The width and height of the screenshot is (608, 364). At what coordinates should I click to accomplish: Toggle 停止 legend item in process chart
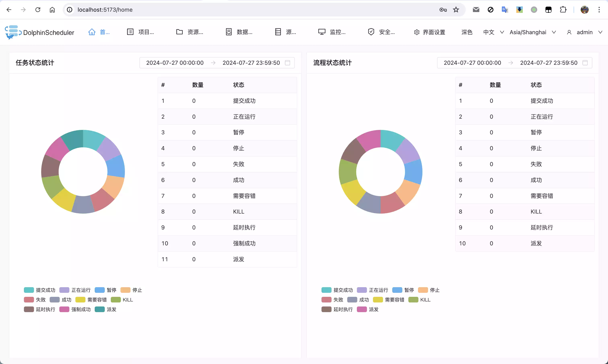[429, 290]
